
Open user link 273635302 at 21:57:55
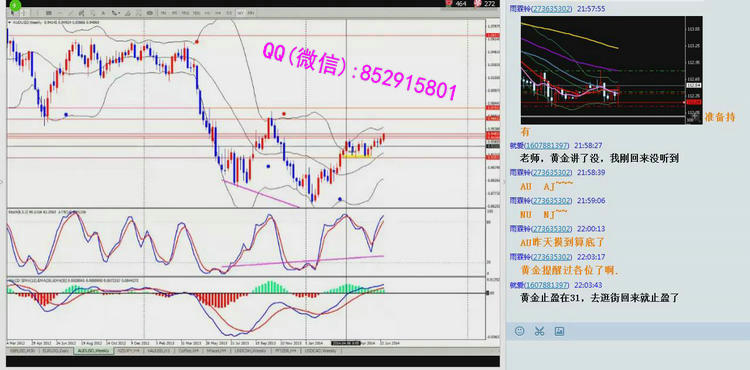click(x=550, y=9)
